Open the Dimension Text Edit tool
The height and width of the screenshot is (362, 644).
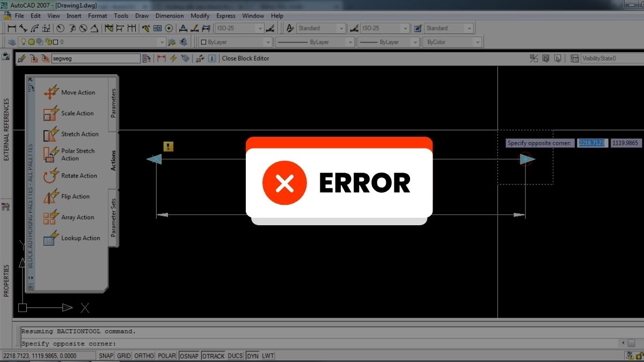[x=194, y=28]
